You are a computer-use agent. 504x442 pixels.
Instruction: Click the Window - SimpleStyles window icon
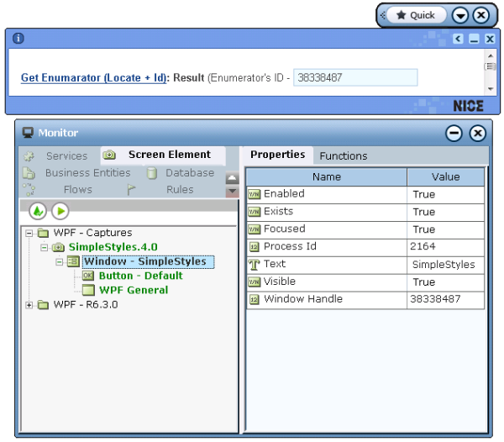tap(73, 261)
